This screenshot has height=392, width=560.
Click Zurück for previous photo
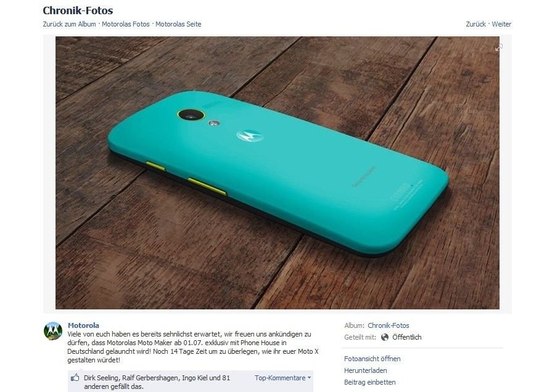click(x=476, y=24)
